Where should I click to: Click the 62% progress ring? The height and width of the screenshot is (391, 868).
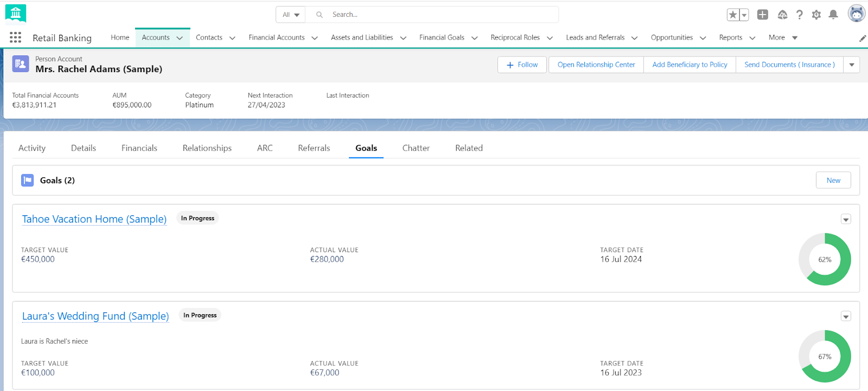[825, 259]
